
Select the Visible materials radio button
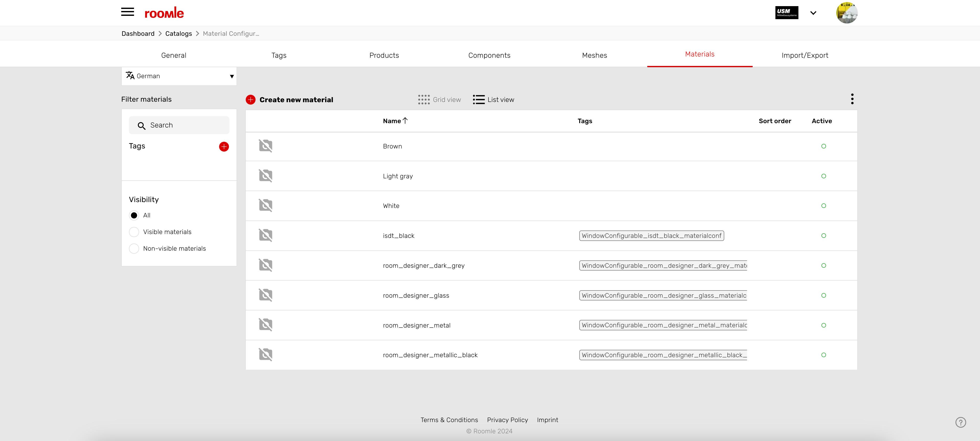[134, 232]
